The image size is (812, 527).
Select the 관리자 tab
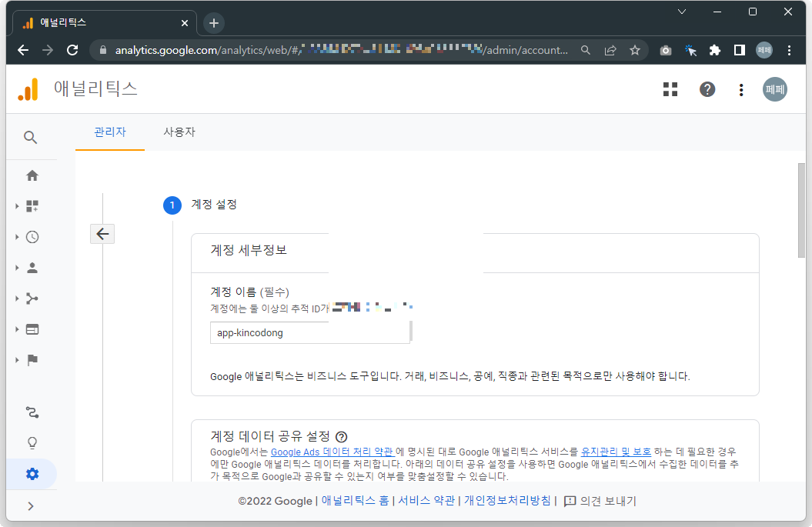[x=109, y=132]
